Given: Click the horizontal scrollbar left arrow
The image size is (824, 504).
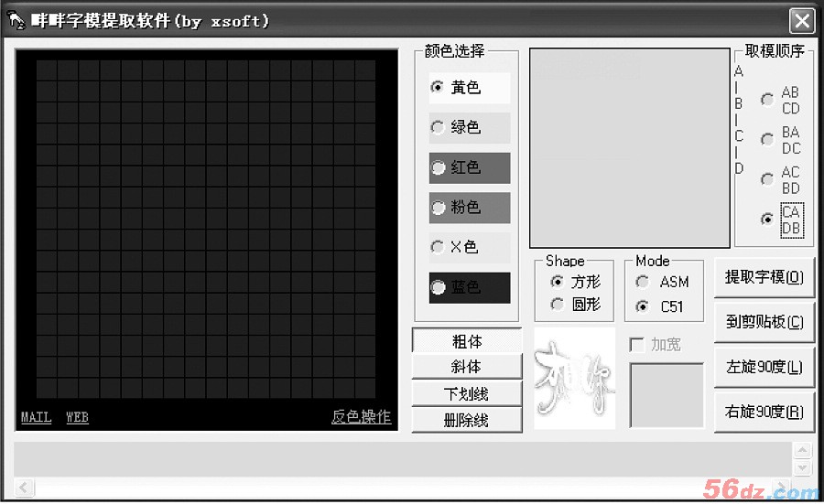Looking at the screenshot, I should pyautogui.click(x=24, y=488).
